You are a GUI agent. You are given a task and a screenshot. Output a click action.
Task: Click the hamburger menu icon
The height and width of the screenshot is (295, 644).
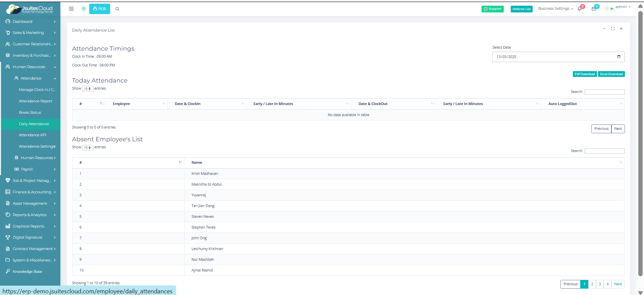point(71,9)
